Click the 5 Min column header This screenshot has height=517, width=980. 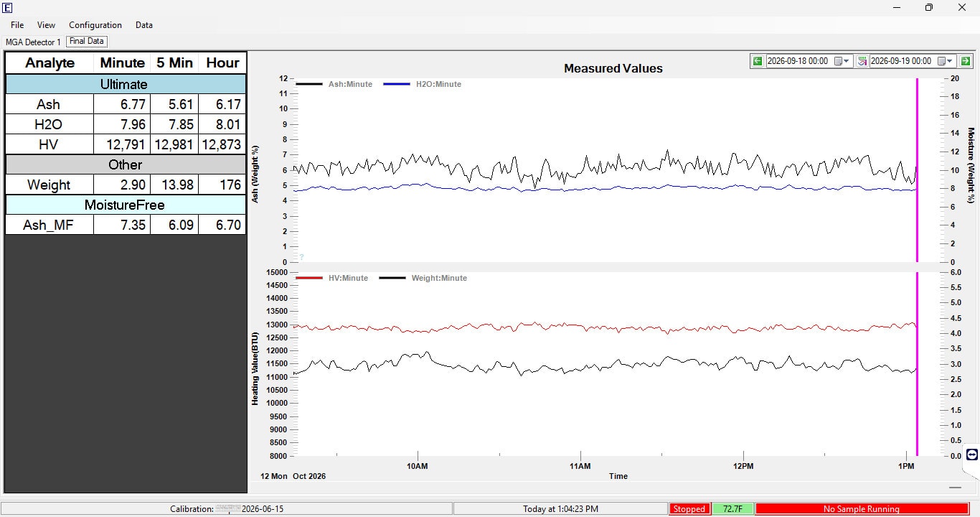pos(175,63)
